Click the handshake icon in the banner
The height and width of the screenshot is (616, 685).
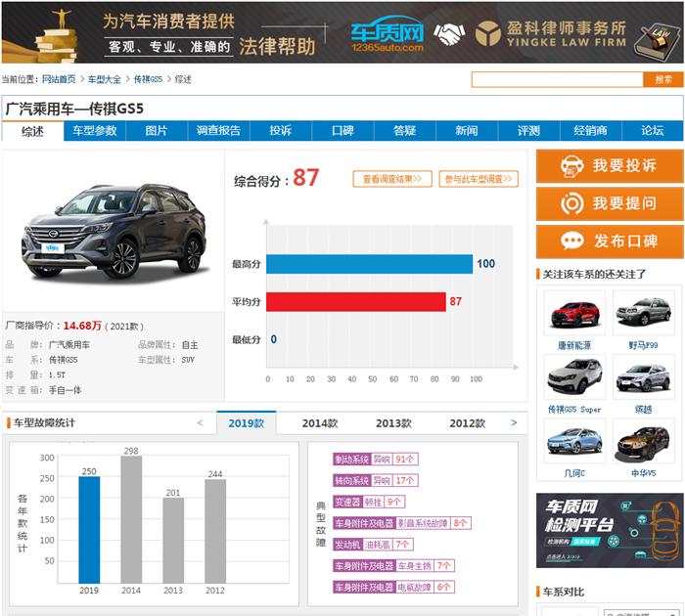click(x=449, y=34)
